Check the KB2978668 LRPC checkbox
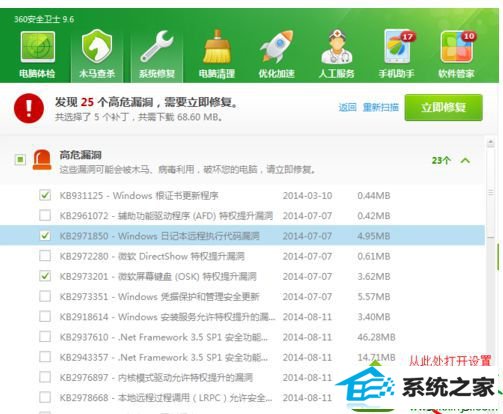The image size is (503, 414). [x=45, y=397]
